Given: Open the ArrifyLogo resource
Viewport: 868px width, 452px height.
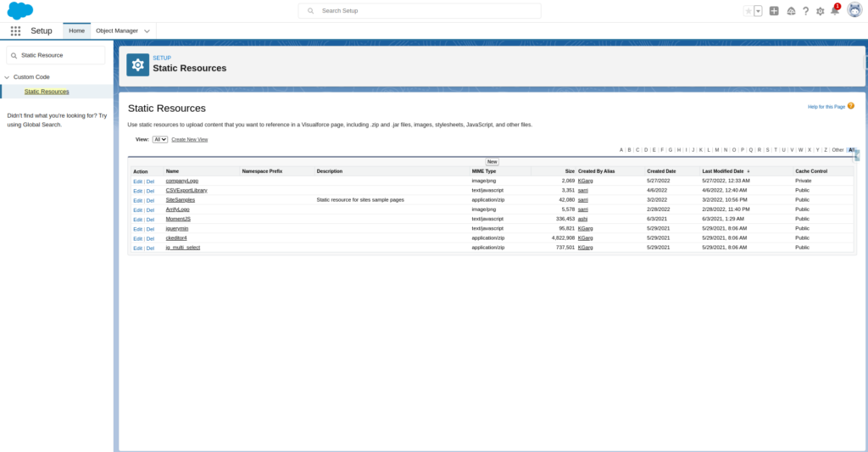Looking at the screenshot, I should point(177,209).
